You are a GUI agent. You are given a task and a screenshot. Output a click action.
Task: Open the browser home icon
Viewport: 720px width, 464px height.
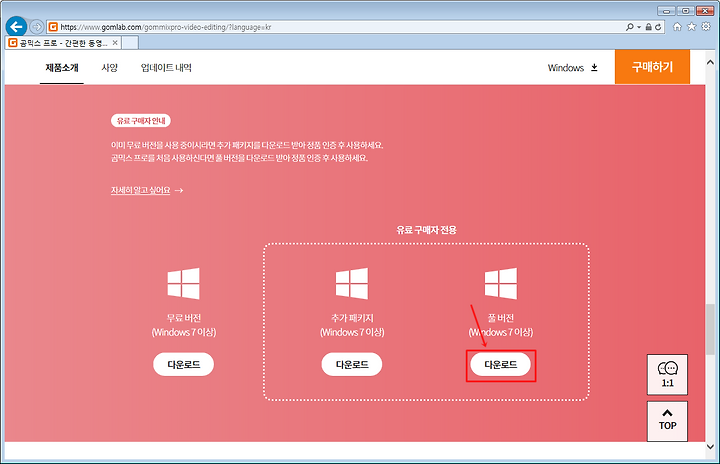point(677,27)
